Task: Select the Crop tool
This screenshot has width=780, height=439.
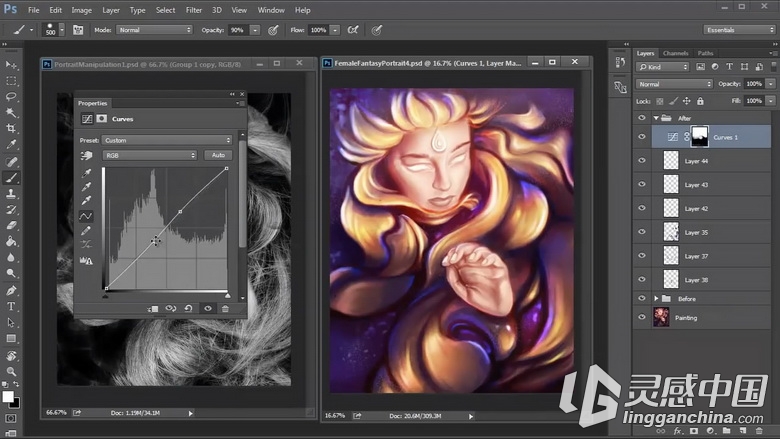Action: (11, 128)
